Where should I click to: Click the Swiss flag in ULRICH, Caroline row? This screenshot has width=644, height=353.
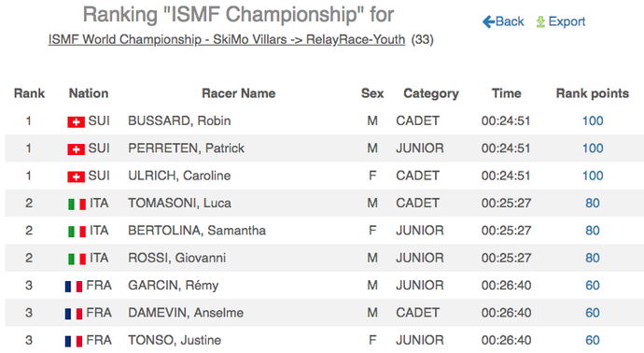76,176
